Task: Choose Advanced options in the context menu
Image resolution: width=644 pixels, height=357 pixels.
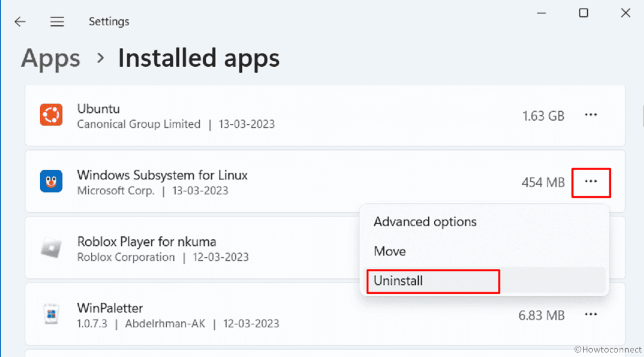Action: tap(425, 222)
